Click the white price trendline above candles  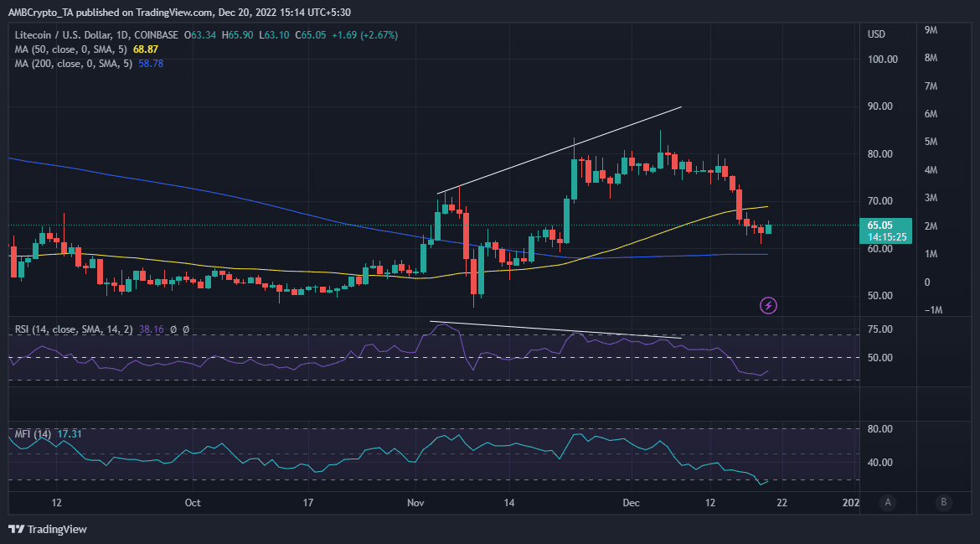pos(560,150)
